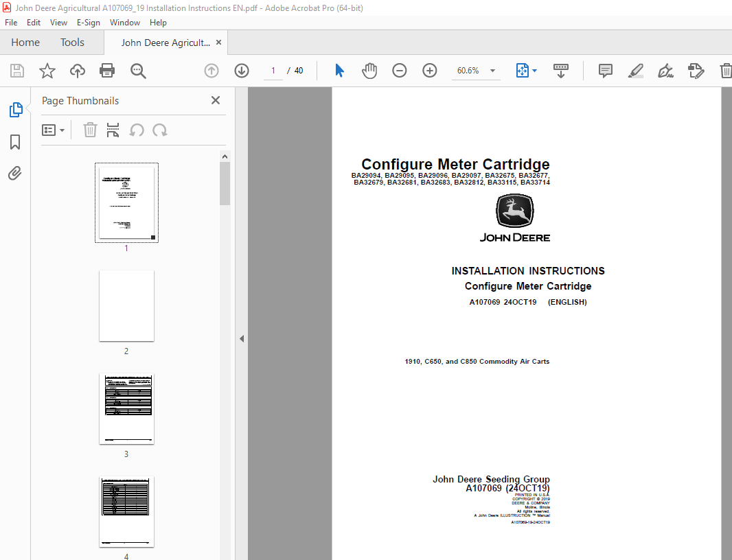This screenshot has width=732, height=560.
Task: Select page 3 thumbnail
Action: [x=126, y=409]
